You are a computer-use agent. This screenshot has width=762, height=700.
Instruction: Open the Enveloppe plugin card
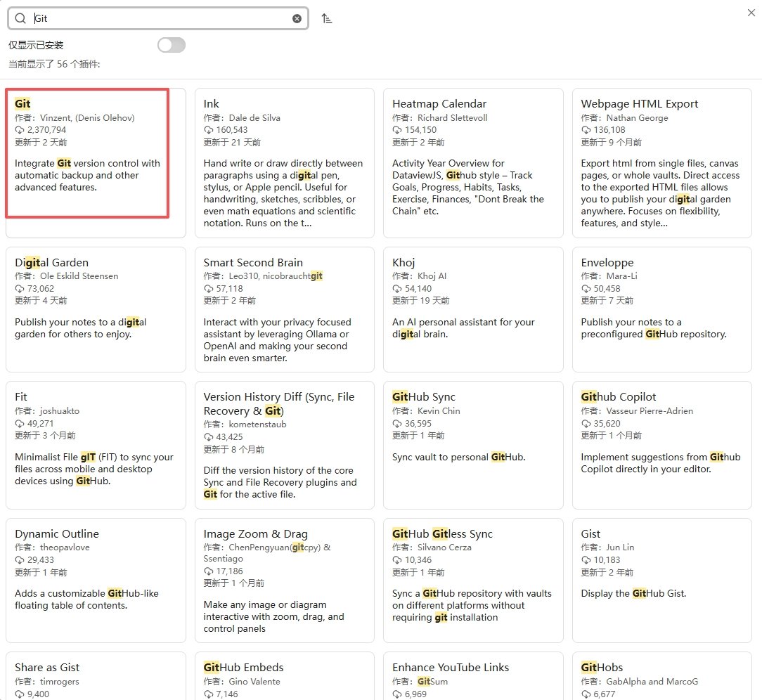coord(662,309)
